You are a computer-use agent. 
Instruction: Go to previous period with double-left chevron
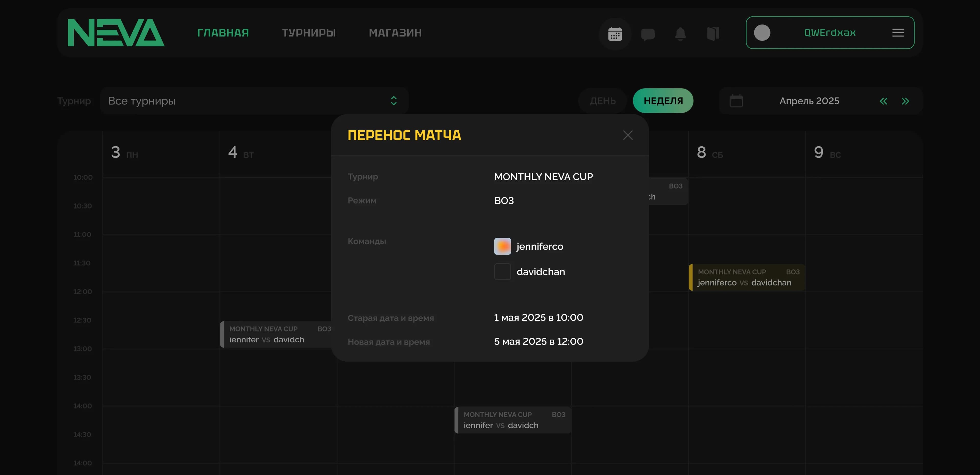click(x=883, y=101)
